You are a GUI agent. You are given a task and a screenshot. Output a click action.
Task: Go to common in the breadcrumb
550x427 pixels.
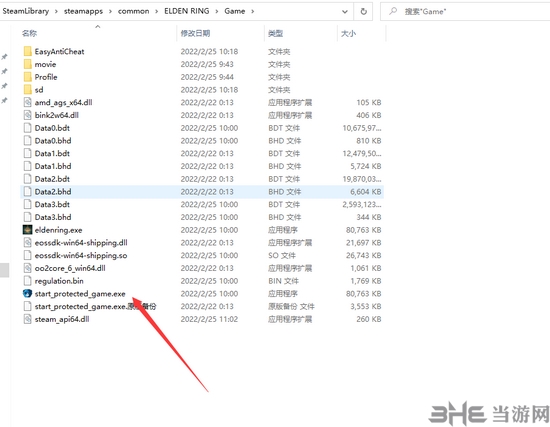[133, 11]
